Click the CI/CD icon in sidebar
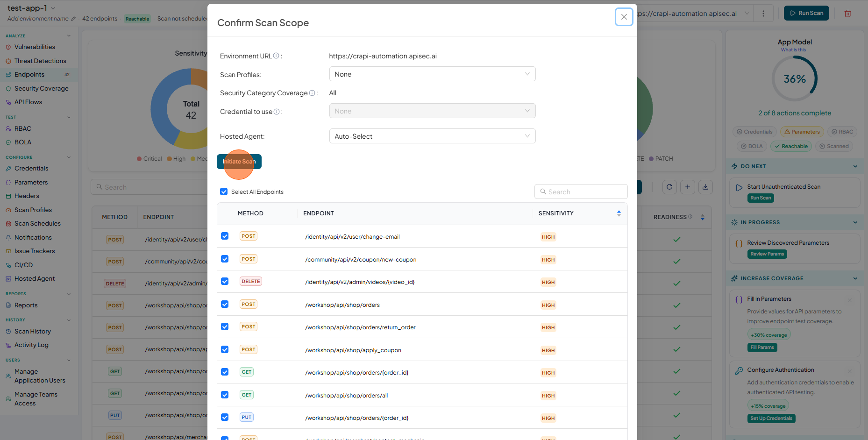 tap(8, 265)
